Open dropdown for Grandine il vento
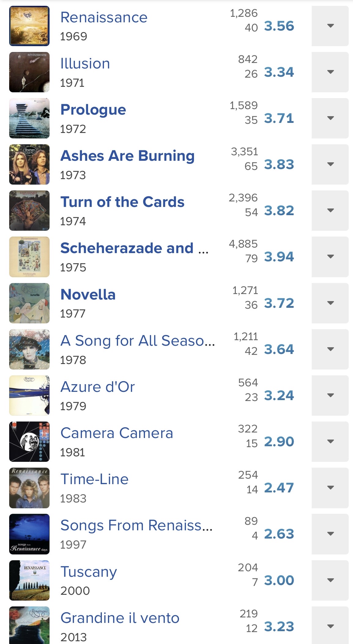This screenshot has width=353, height=644. click(x=330, y=626)
